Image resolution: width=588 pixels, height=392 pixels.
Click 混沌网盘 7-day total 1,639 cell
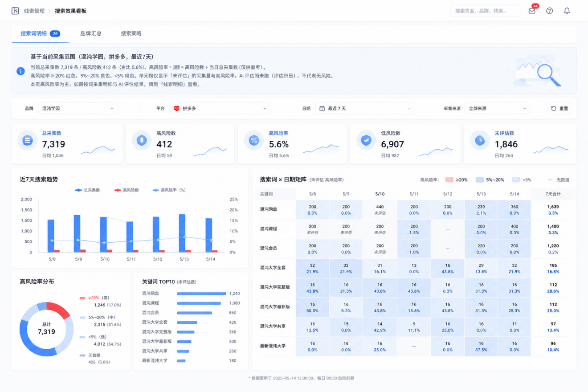553,210
